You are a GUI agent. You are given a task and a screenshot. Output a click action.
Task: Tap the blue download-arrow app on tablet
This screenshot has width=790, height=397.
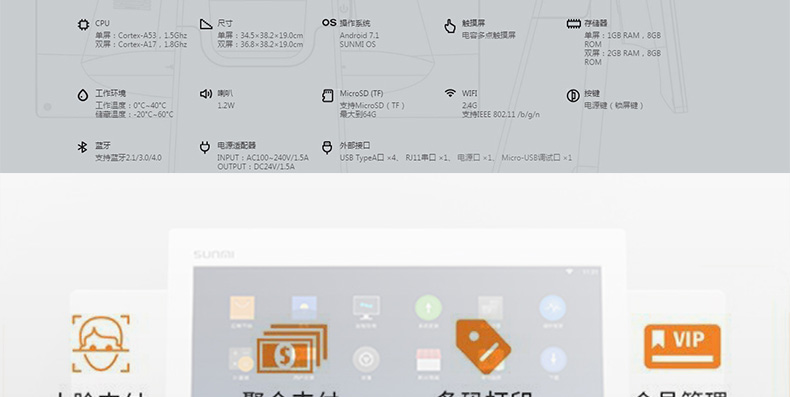coord(553,359)
